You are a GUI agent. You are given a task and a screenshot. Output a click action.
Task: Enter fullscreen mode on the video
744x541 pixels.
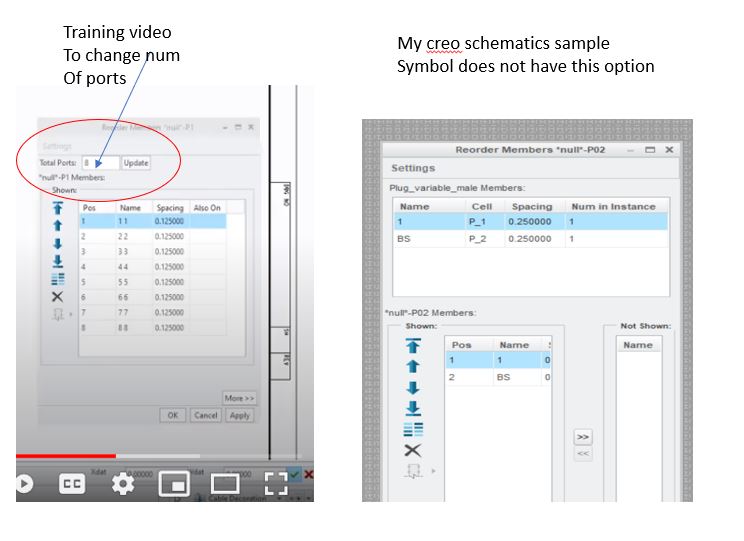click(276, 483)
